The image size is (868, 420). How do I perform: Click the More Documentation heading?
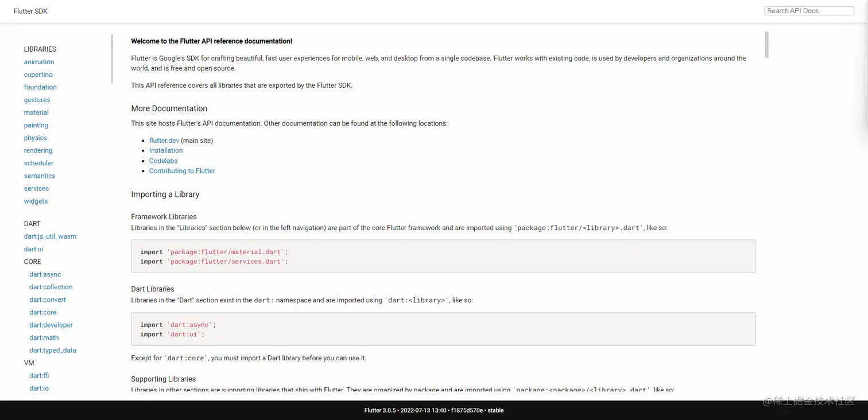click(x=169, y=108)
